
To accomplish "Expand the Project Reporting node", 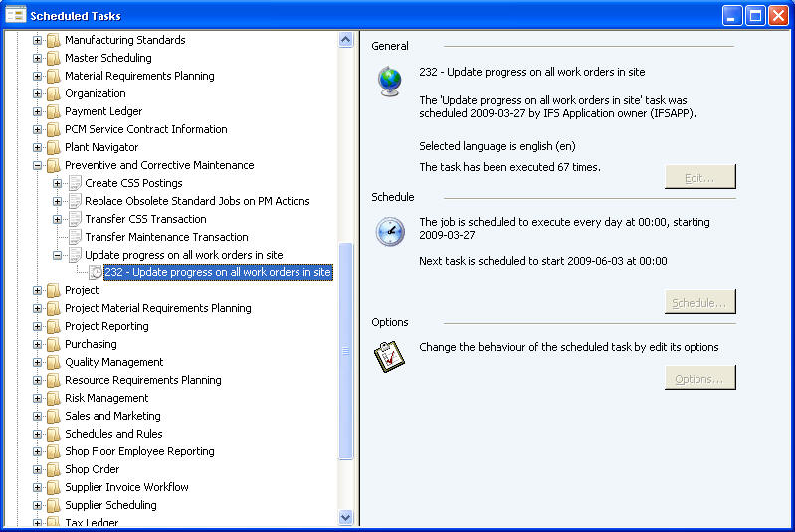I will [x=37, y=327].
